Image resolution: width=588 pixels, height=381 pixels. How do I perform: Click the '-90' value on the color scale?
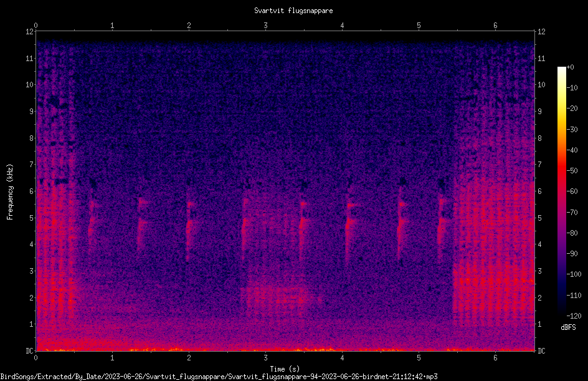click(572, 254)
